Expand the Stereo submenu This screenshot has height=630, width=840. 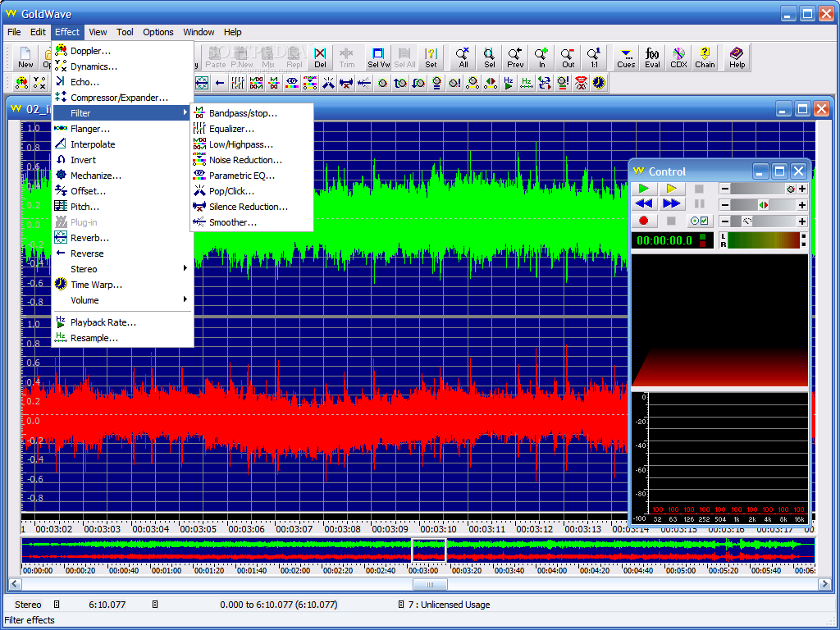point(122,269)
